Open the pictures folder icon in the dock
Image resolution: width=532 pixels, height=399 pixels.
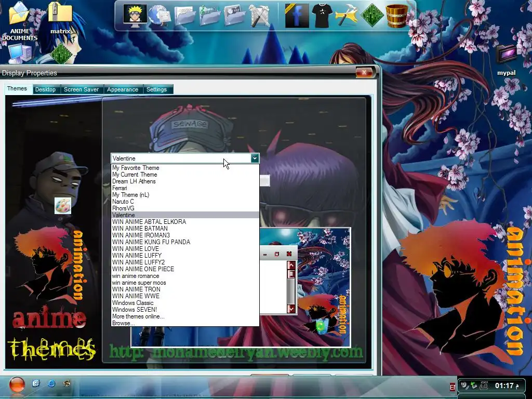tap(234, 16)
